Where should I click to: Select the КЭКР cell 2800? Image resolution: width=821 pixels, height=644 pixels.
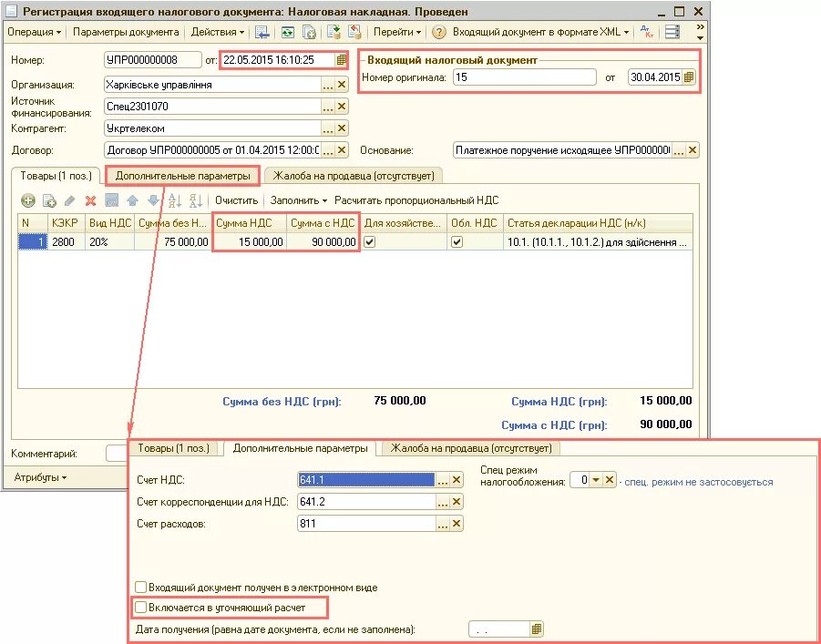point(66,242)
